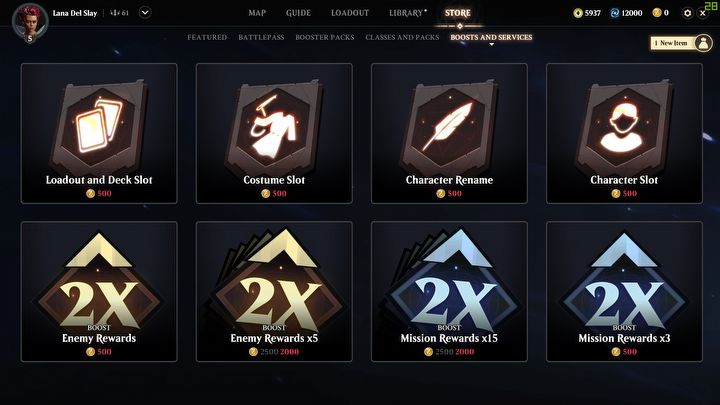View the Featured store tab

point(207,37)
